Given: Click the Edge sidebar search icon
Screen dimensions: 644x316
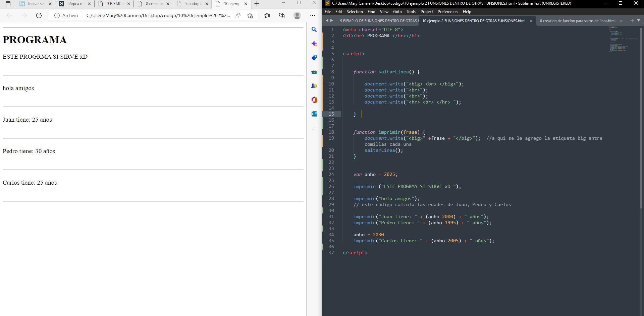Looking at the screenshot, I should click(x=314, y=29).
